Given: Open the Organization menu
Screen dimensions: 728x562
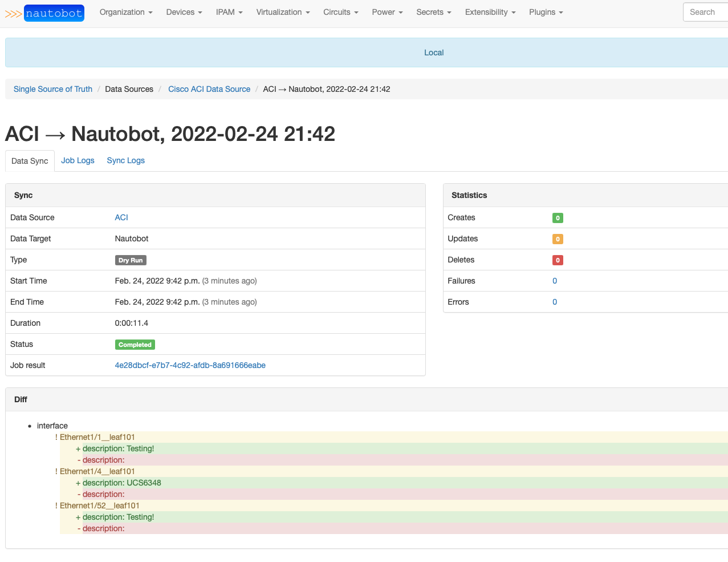Looking at the screenshot, I should pyautogui.click(x=126, y=12).
